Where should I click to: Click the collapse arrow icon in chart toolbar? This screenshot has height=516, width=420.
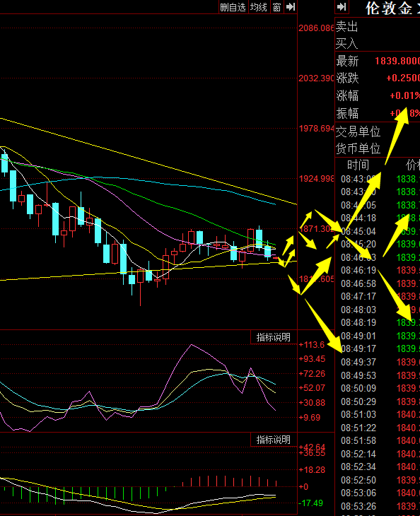coord(291,7)
